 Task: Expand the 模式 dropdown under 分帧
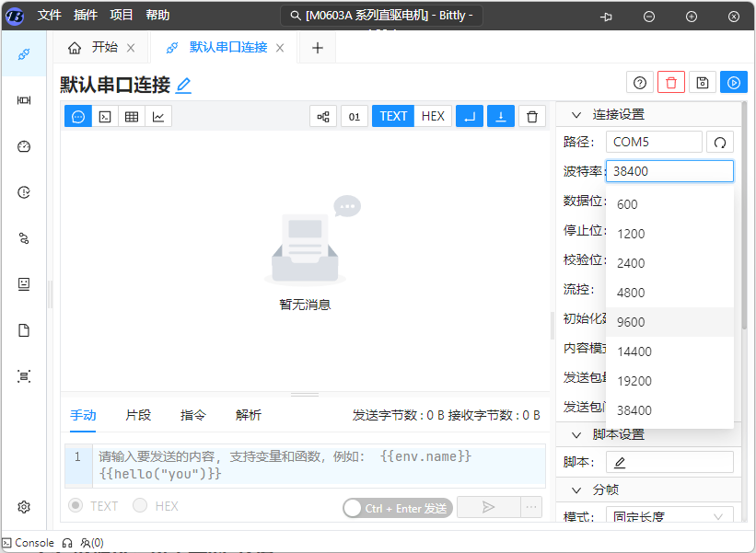pyautogui.click(x=669, y=517)
